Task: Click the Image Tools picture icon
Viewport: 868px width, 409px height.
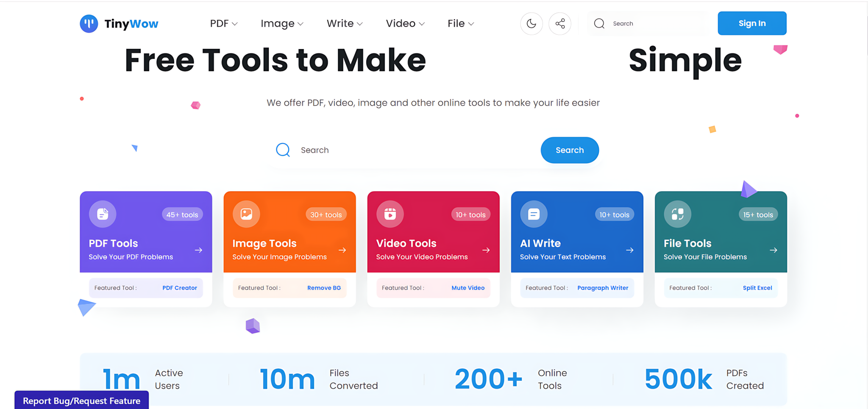Action: 246,214
